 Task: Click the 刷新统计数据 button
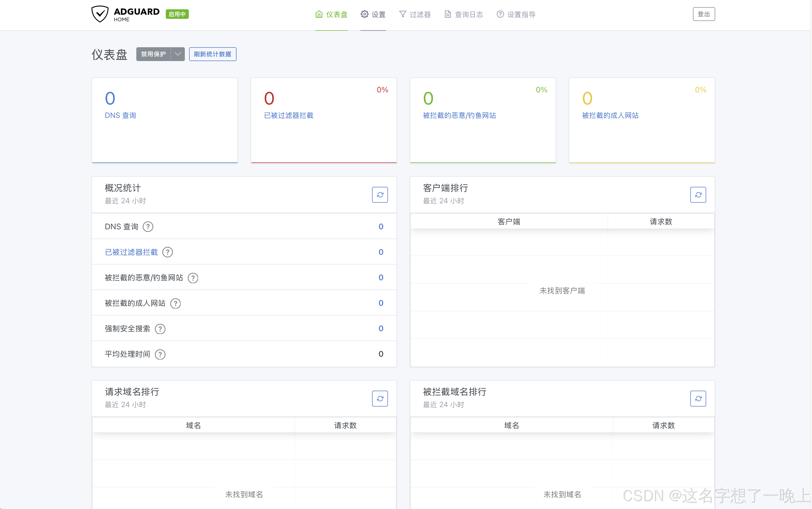[x=213, y=54]
